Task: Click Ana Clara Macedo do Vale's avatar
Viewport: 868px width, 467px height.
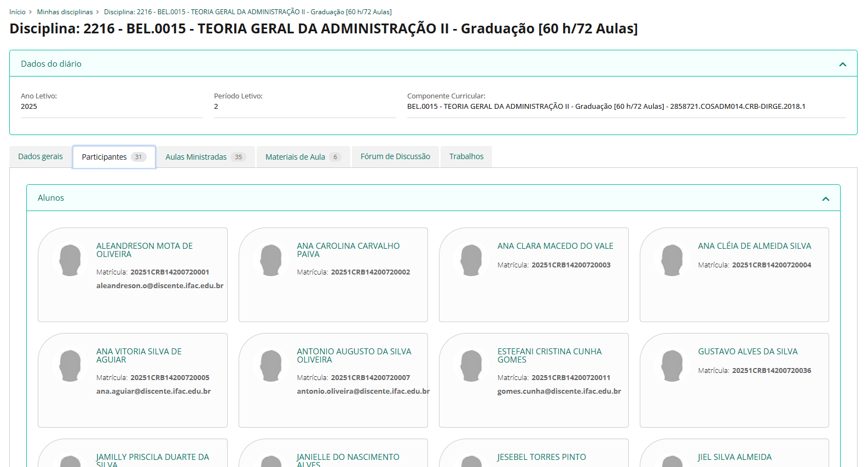Action: 471,260
